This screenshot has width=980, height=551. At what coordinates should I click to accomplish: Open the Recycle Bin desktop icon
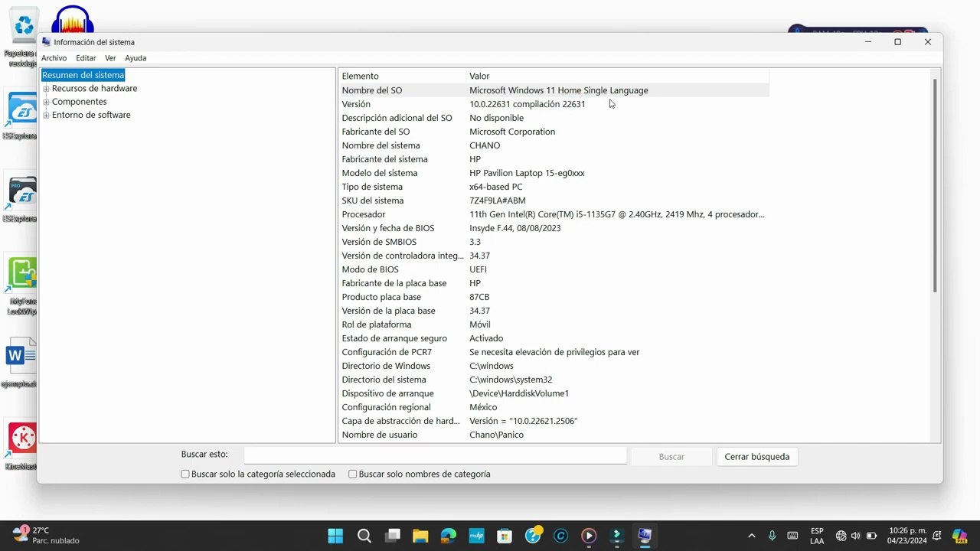(24, 27)
